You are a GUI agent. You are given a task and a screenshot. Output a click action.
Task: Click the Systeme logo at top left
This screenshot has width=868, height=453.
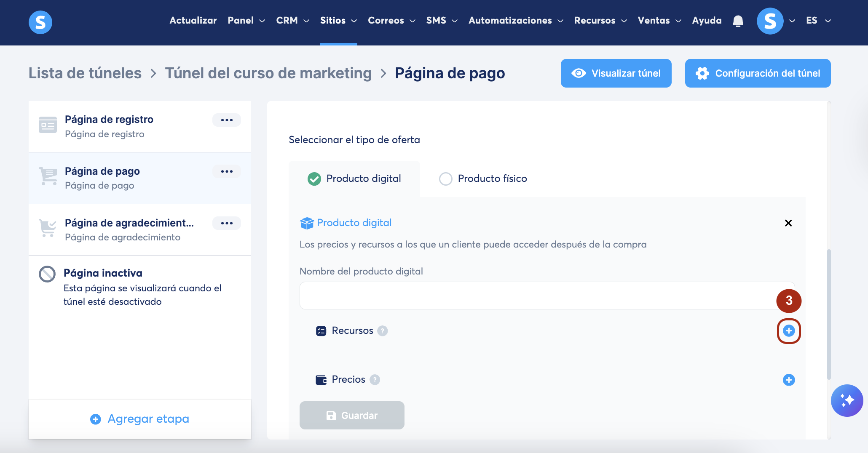pos(40,22)
